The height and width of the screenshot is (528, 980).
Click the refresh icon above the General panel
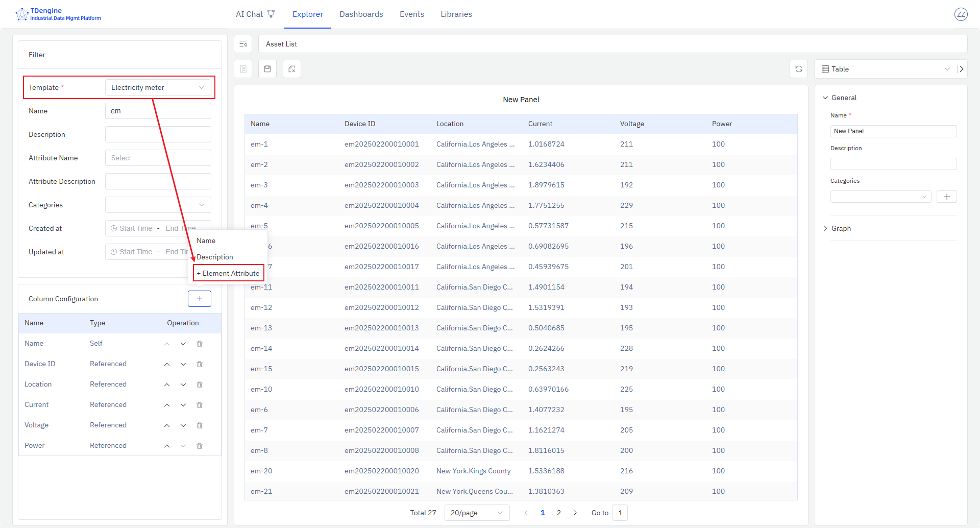point(799,68)
